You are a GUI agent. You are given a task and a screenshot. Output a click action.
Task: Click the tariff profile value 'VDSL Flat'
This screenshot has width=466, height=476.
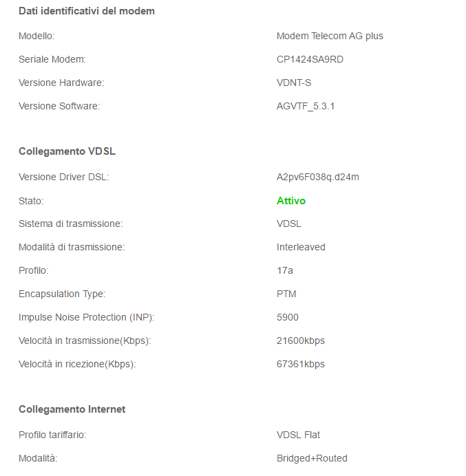[x=298, y=435]
